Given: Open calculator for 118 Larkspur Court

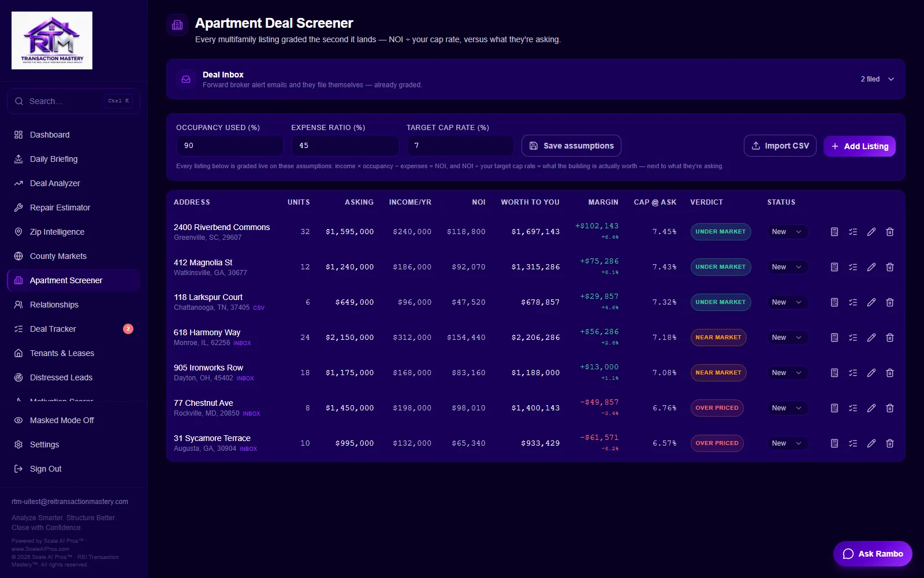Looking at the screenshot, I should [x=834, y=302].
